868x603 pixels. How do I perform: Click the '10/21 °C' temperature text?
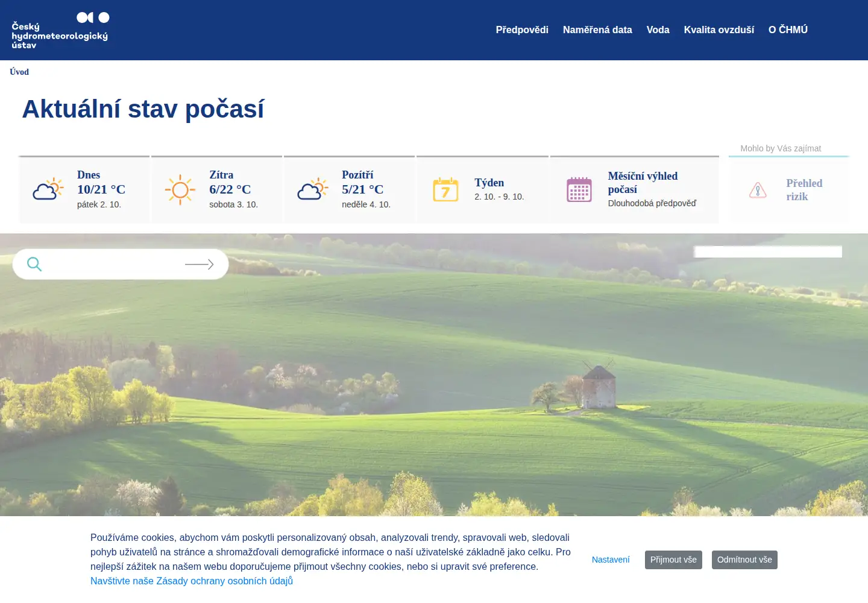pyautogui.click(x=101, y=189)
